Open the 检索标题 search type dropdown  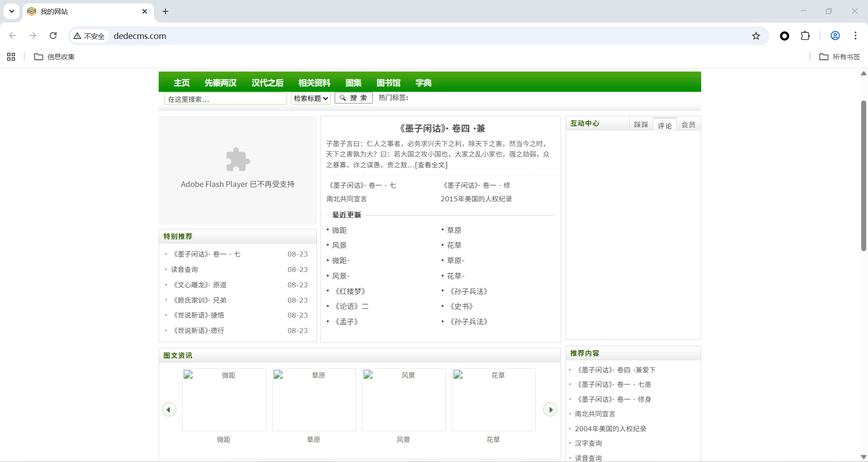point(311,98)
